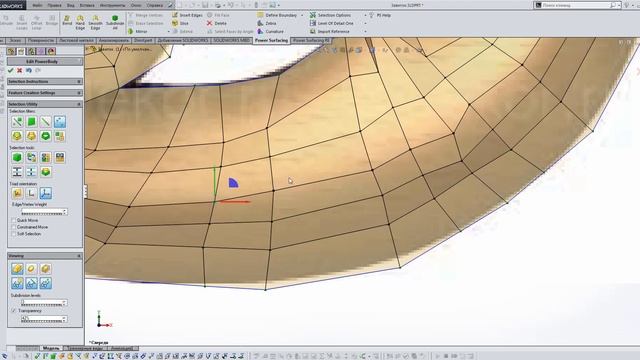Toggle Zebra stripes display

[267, 23]
